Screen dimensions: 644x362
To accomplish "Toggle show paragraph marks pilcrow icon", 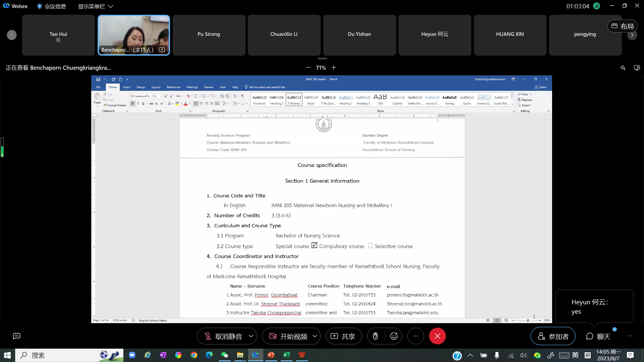I will [x=242, y=96].
